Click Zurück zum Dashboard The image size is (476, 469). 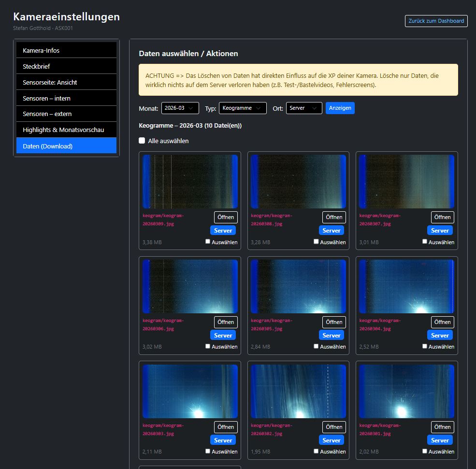tap(435, 21)
